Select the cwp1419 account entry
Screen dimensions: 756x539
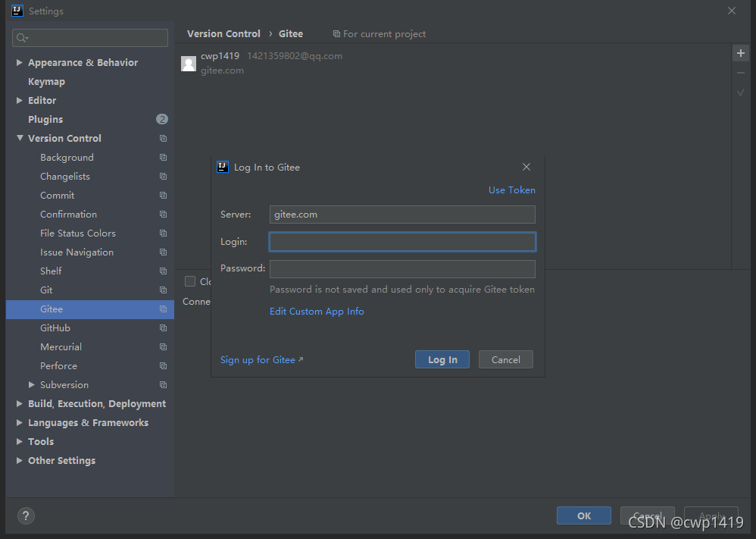tap(453, 63)
